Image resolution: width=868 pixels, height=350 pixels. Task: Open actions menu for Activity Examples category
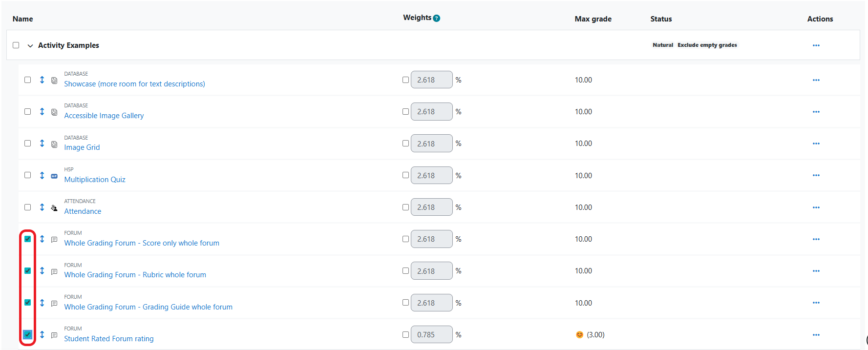pos(816,45)
